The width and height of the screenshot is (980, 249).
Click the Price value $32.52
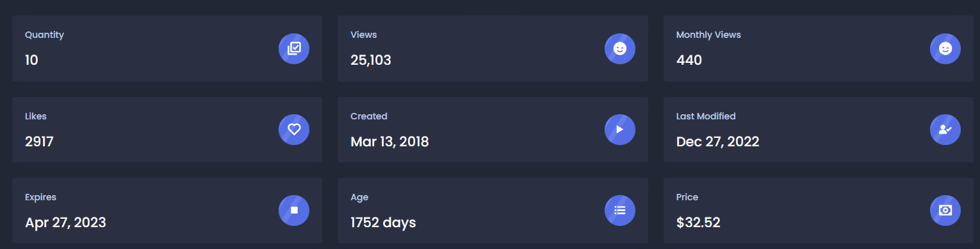[x=698, y=223]
